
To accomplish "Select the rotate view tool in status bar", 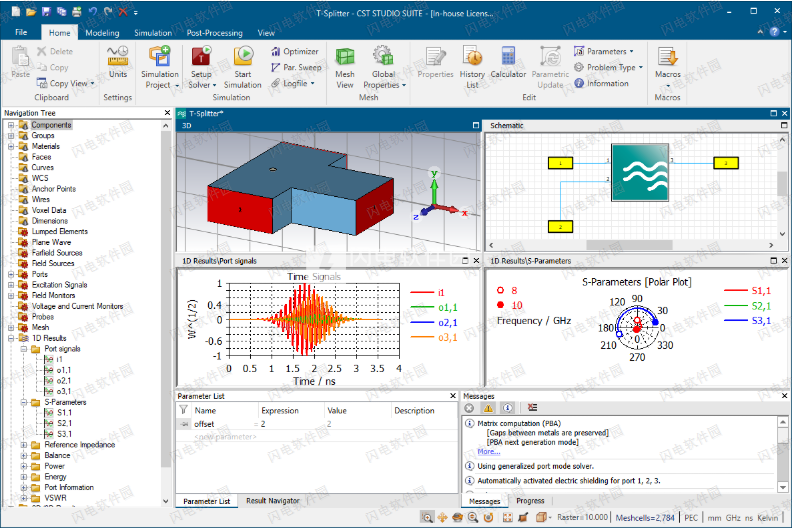I will (458, 517).
